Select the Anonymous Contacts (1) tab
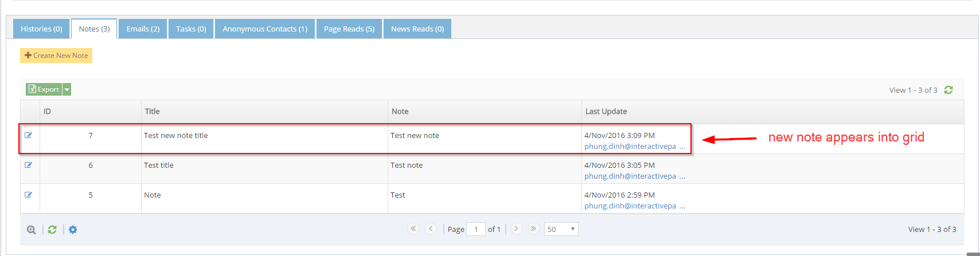 264,29
